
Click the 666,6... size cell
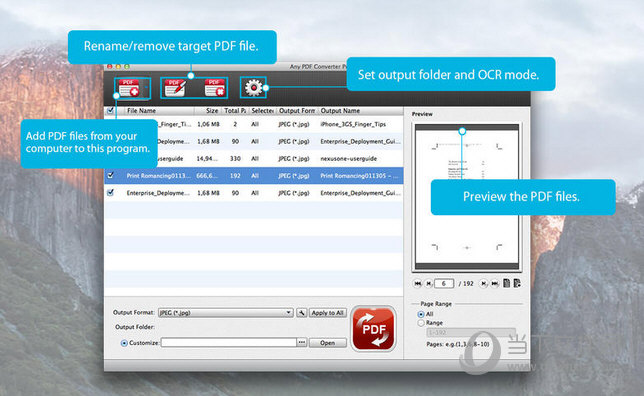point(207,175)
